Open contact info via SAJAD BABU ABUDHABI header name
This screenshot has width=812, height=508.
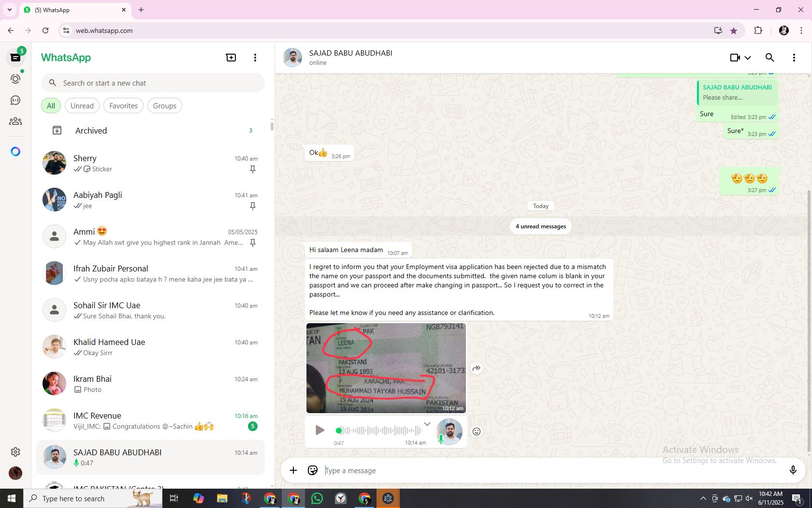click(x=350, y=53)
